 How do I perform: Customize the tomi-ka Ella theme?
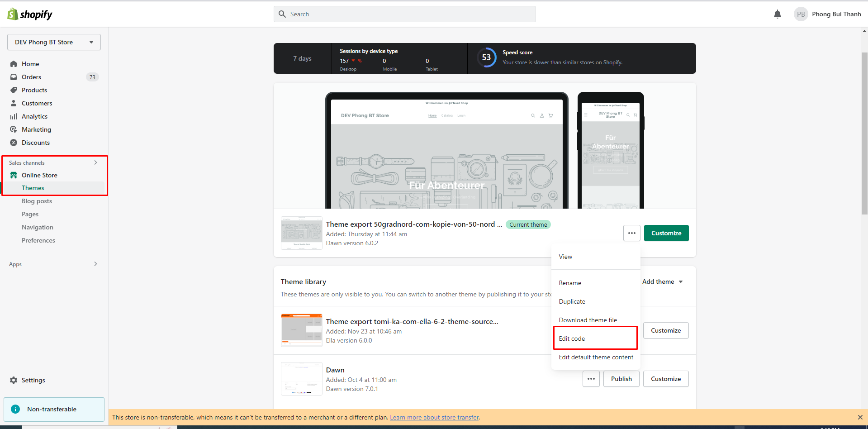click(666, 330)
